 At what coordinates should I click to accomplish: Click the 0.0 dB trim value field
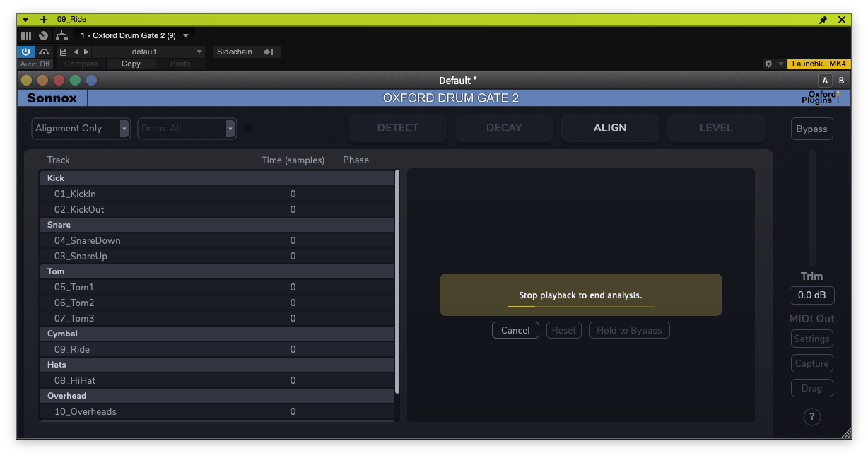click(x=812, y=295)
